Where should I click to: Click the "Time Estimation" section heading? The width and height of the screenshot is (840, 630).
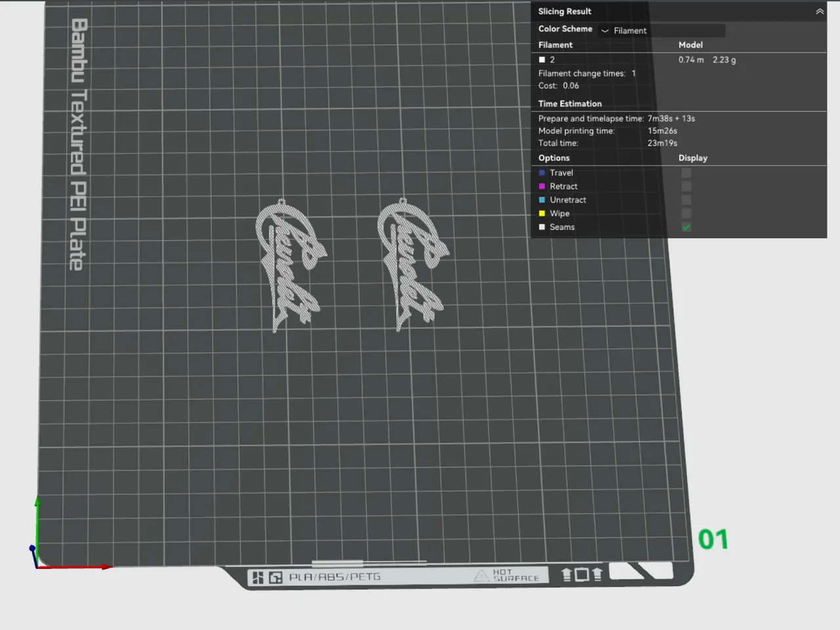pos(570,104)
